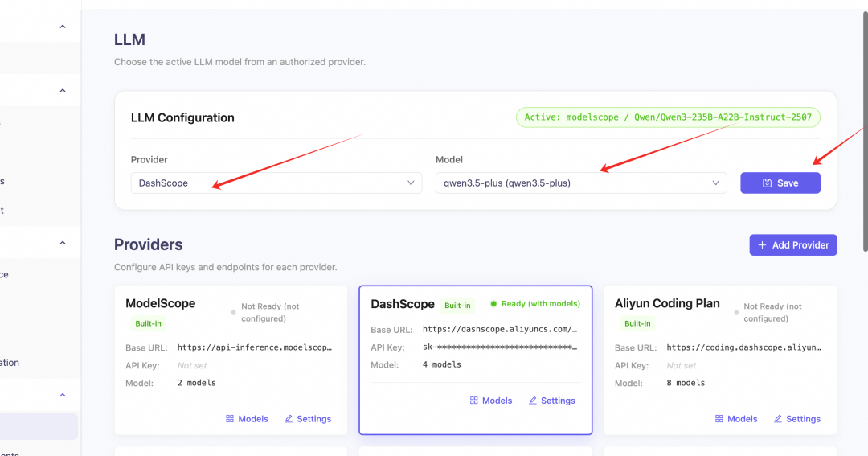Open Settings for the ModelScope provider
This screenshot has width=868, height=456.
(x=308, y=419)
